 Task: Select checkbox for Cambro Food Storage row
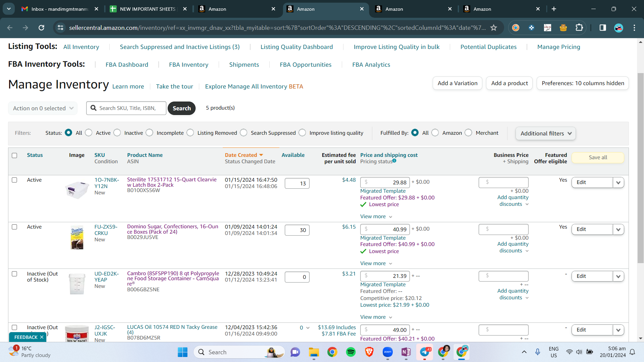pos(14,274)
